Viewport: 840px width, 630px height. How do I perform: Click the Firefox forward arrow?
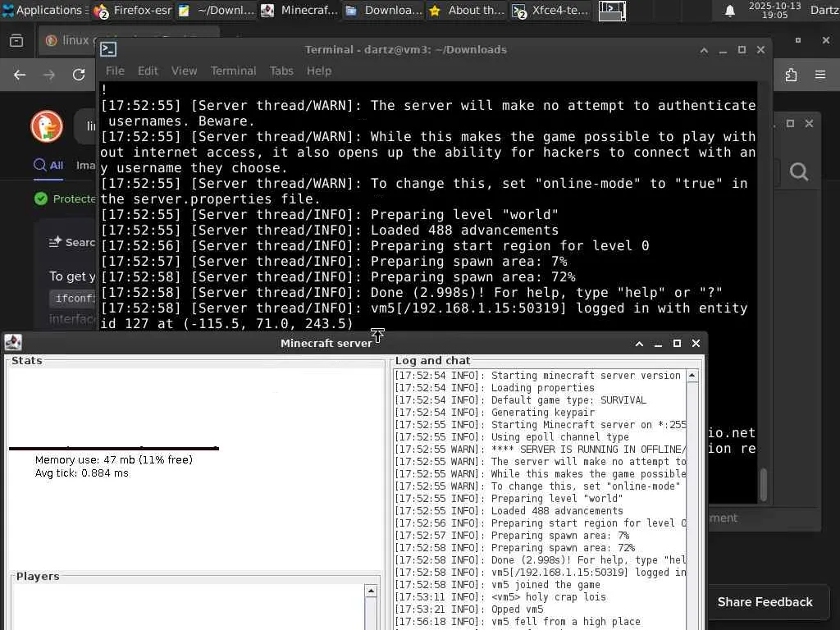point(49,75)
